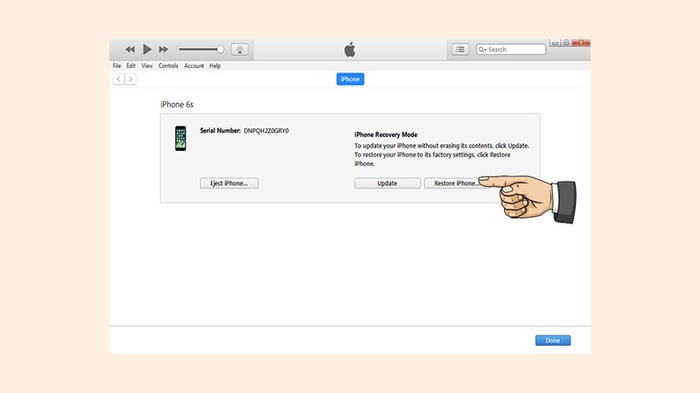Close the iTunes window
The image size is (700, 393).
point(581,43)
